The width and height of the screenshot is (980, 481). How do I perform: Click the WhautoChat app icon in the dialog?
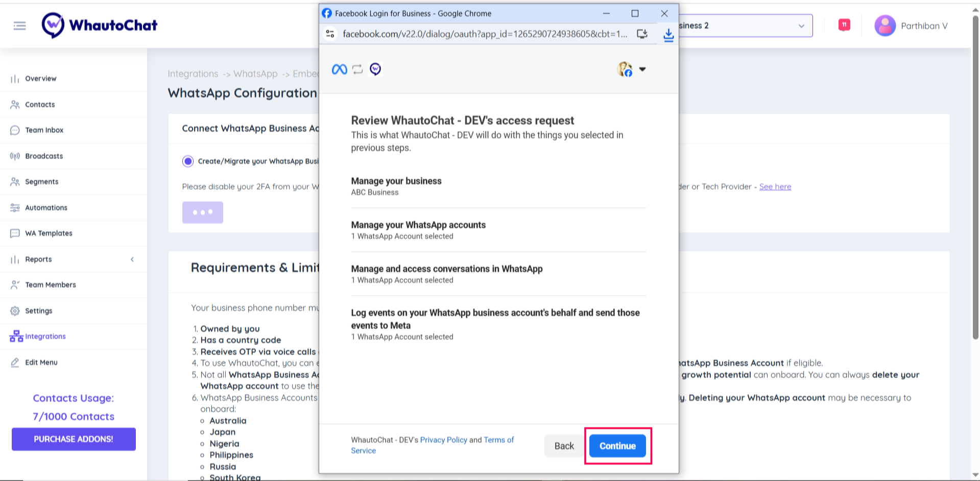[375, 69]
